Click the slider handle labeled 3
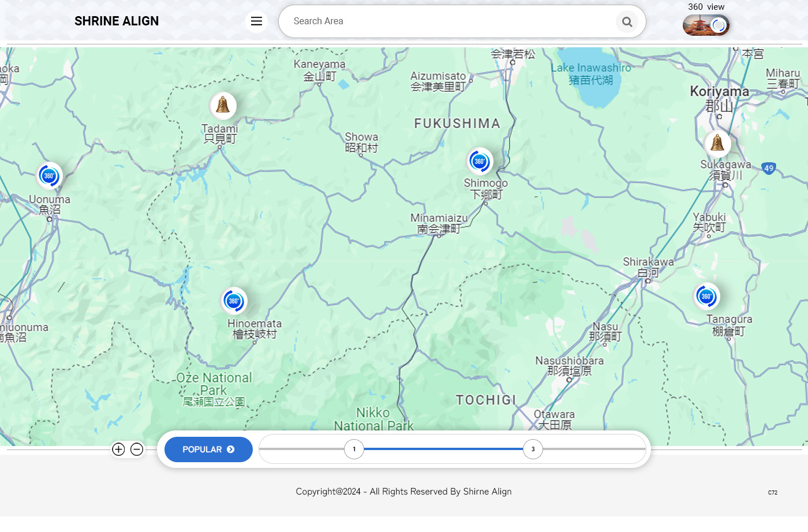The width and height of the screenshot is (808, 532). coord(533,449)
